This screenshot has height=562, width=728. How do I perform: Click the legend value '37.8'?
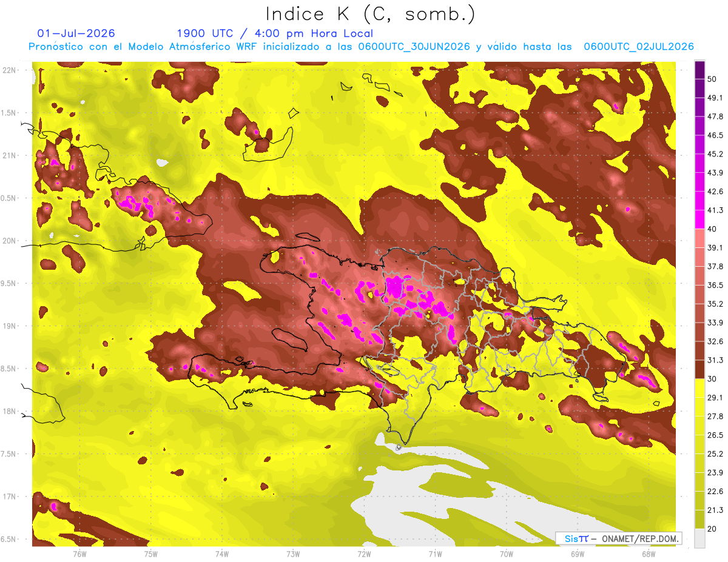coord(715,267)
